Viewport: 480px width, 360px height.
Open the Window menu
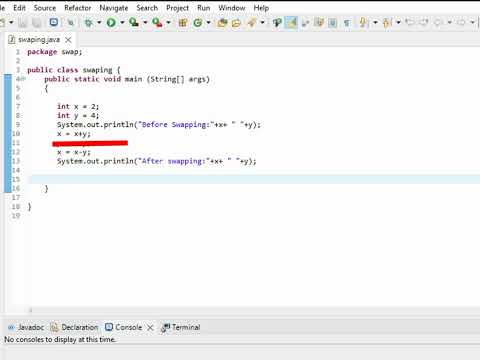pos(232,8)
